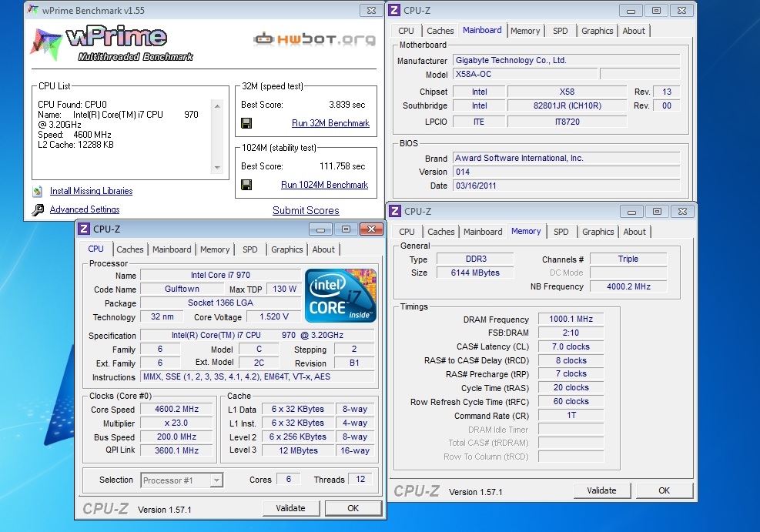Click OK in the CPU tab window
Viewport: 760px width, 532px height.
[x=353, y=508]
